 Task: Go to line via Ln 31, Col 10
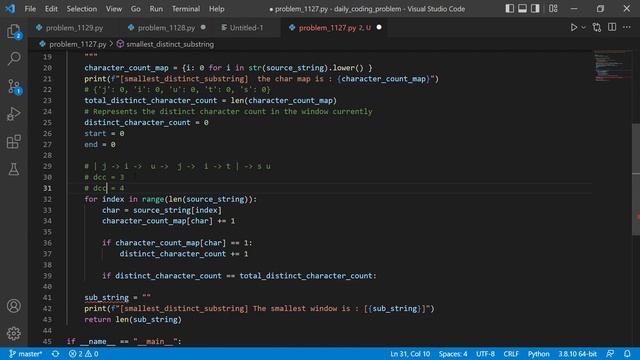point(410,354)
